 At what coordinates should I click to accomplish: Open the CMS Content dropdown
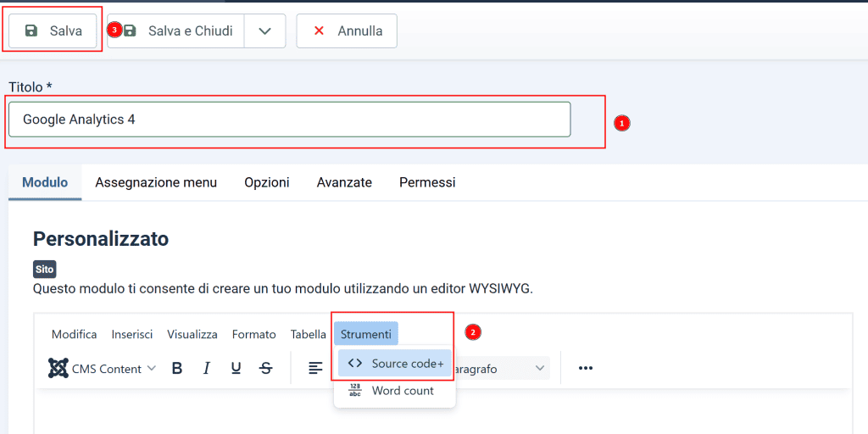(103, 368)
